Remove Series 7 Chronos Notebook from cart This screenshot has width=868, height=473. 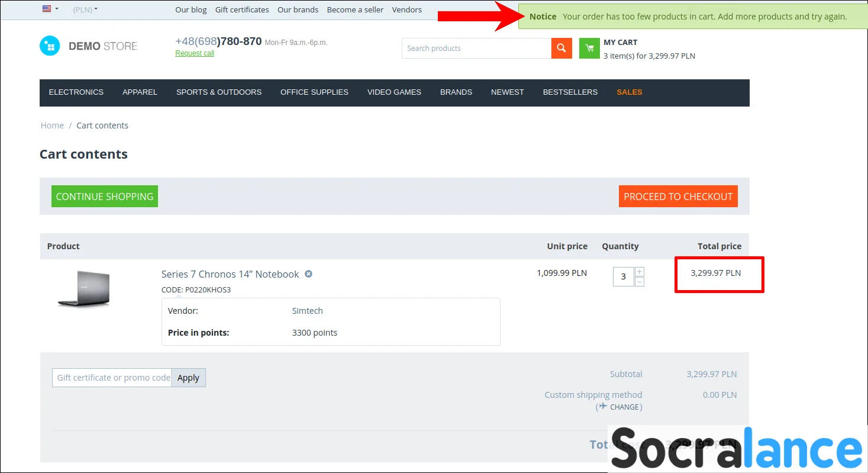pyautogui.click(x=308, y=274)
